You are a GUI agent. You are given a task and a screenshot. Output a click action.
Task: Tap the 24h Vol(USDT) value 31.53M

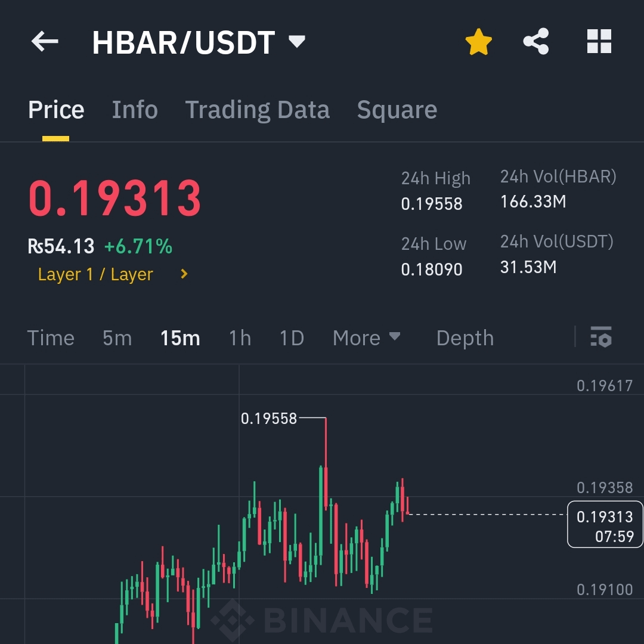pyautogui.click(x=528, y=267)
